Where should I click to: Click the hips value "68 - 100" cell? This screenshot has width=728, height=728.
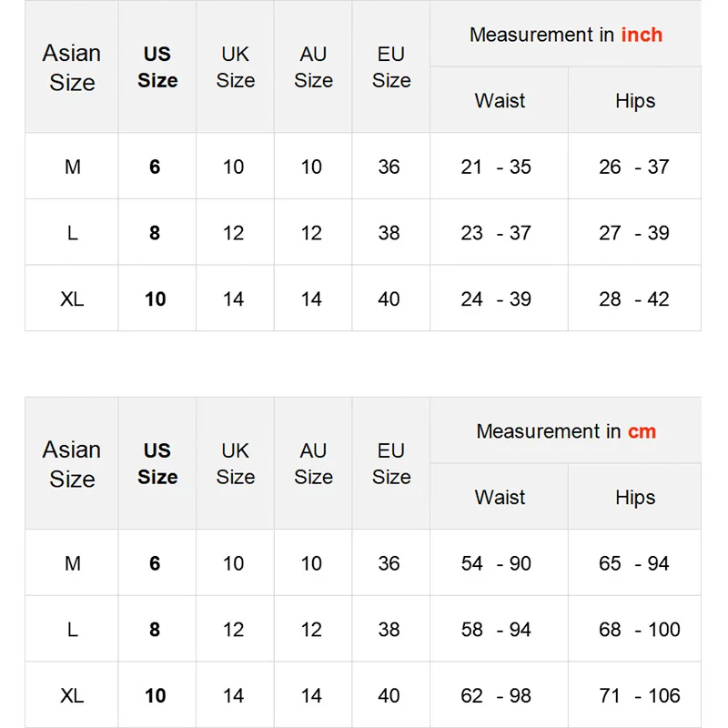point(639,630)
